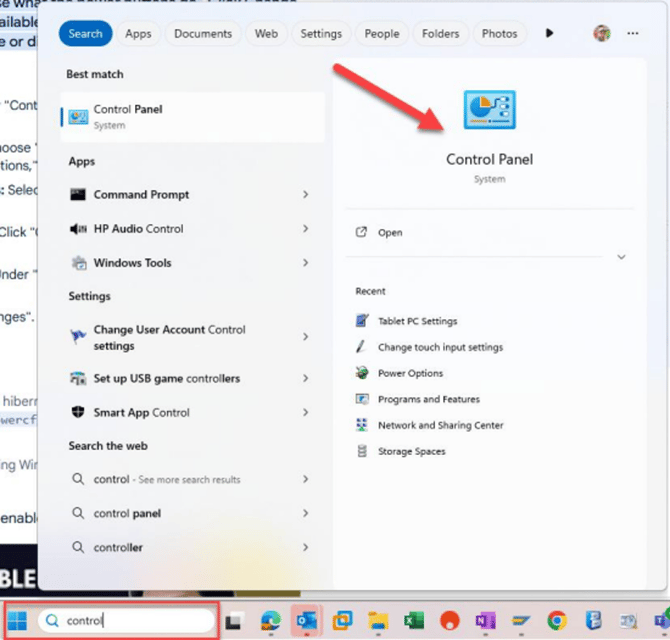670x640 pixels.
Task: Show more filter tabs with the play arrow
Action: (550, 33)
